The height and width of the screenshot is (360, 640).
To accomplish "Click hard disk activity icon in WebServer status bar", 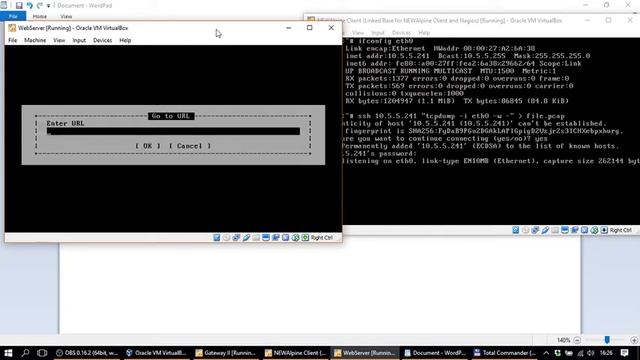I will pyautogui.click(x=217, y=238).
